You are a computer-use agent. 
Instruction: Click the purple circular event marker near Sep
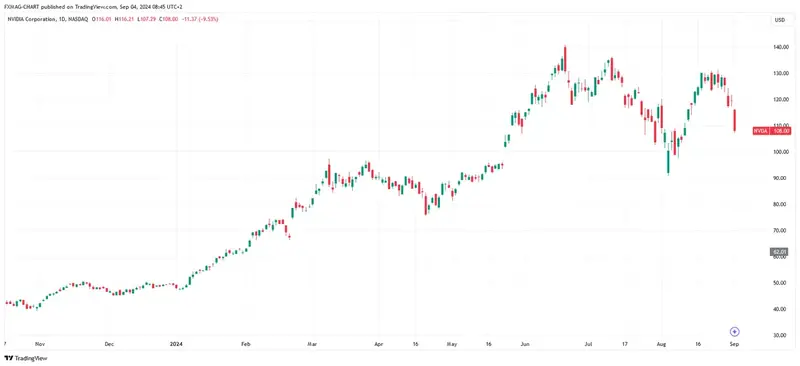[735, 332]
